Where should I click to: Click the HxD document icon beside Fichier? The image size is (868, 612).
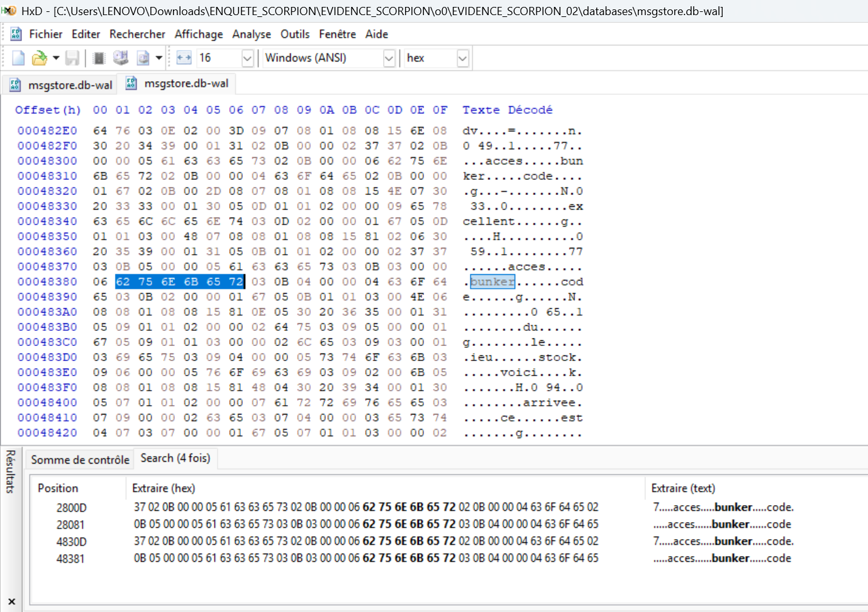coord(16,34)
